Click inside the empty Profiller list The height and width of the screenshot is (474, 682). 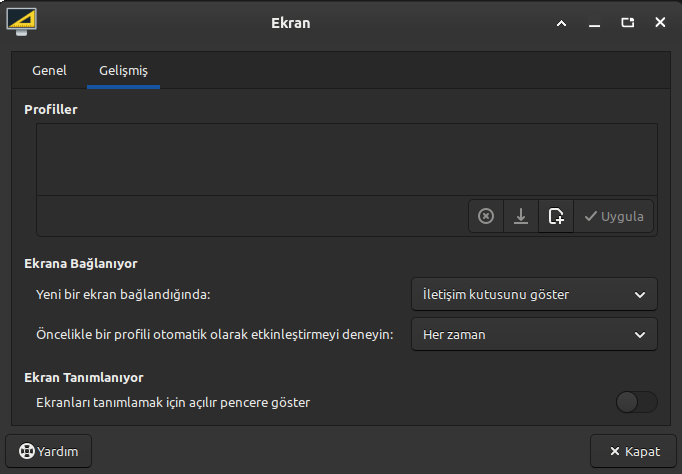[x=346, y=159]
